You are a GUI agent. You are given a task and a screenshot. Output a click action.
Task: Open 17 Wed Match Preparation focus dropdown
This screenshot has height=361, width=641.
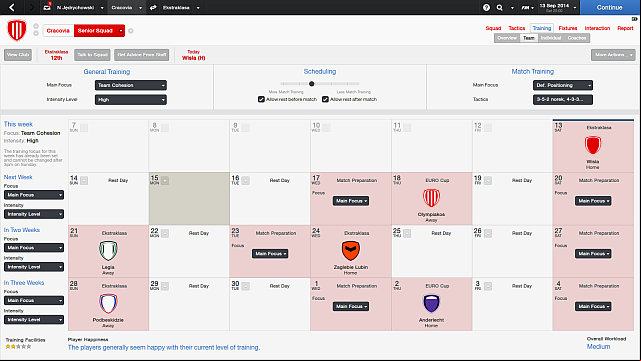click(351, 201)
